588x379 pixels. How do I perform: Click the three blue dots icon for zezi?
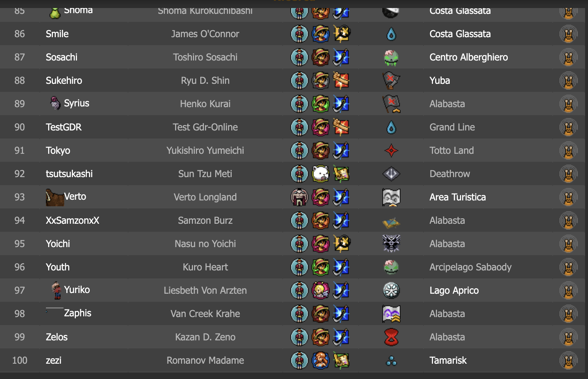[x=391, y=361]
